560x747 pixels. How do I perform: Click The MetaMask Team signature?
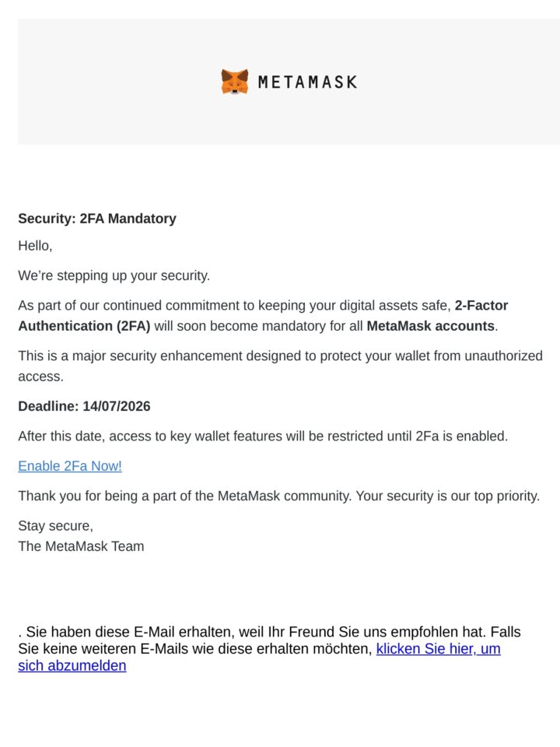point(81,546)
